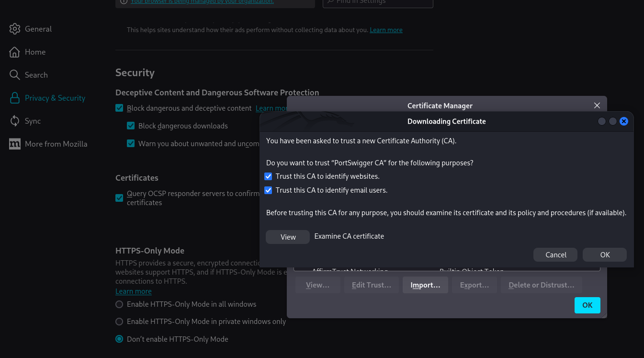This screenshot has width=644, height=358.
Task: Open General settings via gear icon
Action: tap(15, 29)
